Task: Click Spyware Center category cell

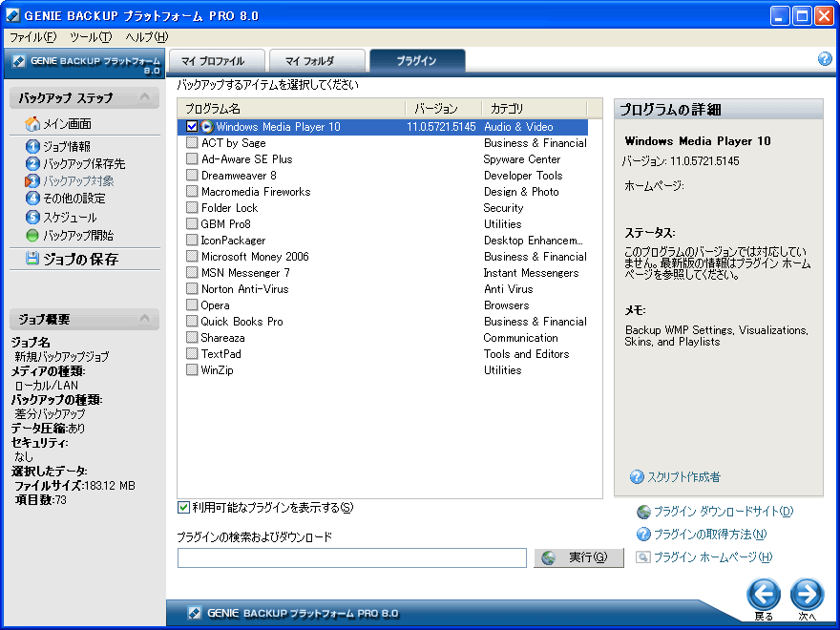Action: click(x=522, y=159)
